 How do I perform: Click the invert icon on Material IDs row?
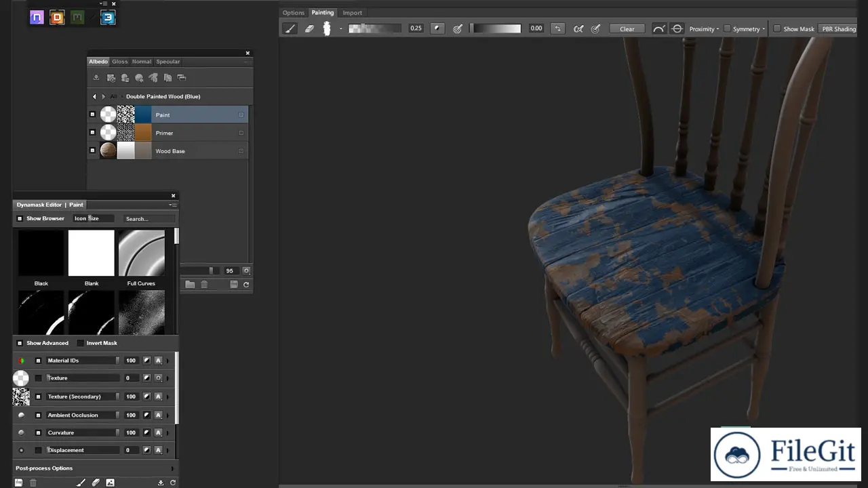[146, 361]
